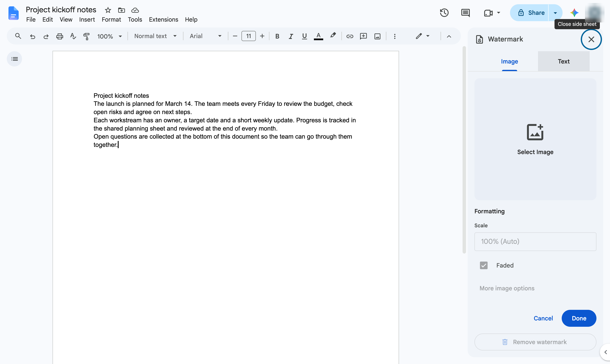Open the zoom 100% dropdown
The image size is (610, 364).
click(110, 36)
